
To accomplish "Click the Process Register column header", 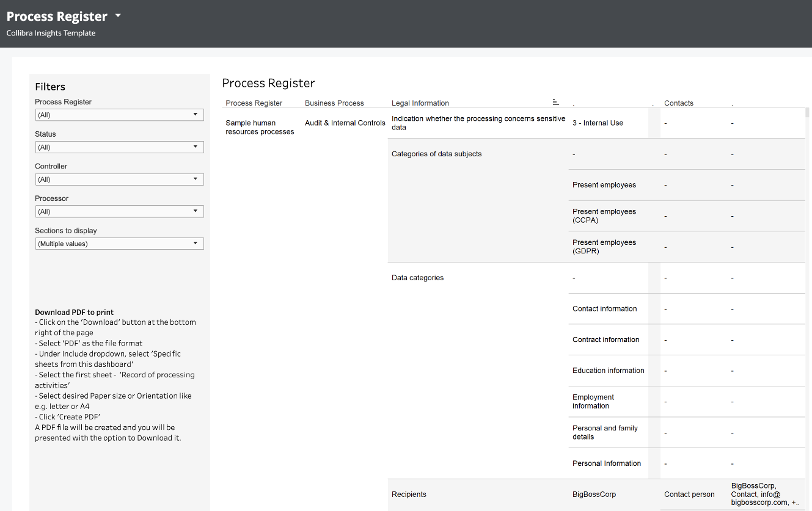I will [254, 103].
